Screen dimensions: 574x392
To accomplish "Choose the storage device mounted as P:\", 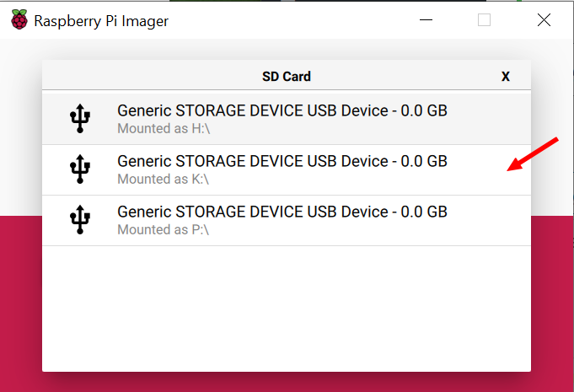I will 287,220.
